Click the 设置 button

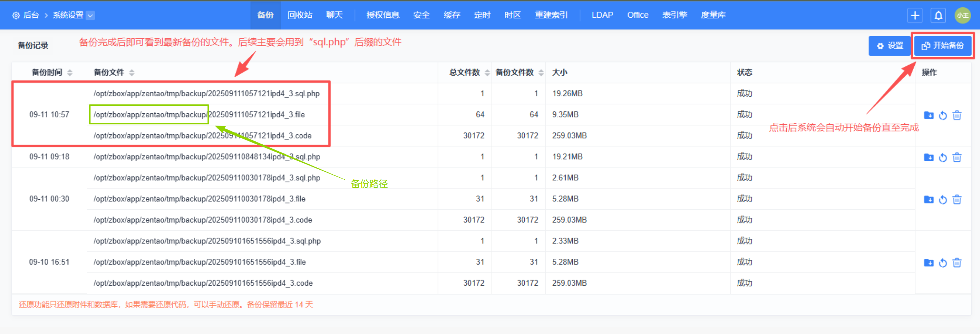click(889, 46)
